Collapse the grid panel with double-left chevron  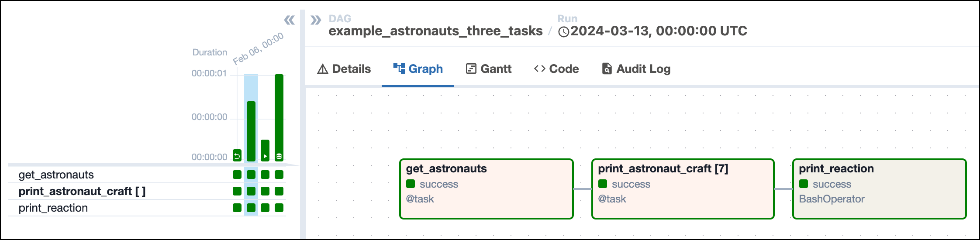[x=289, y=20]
